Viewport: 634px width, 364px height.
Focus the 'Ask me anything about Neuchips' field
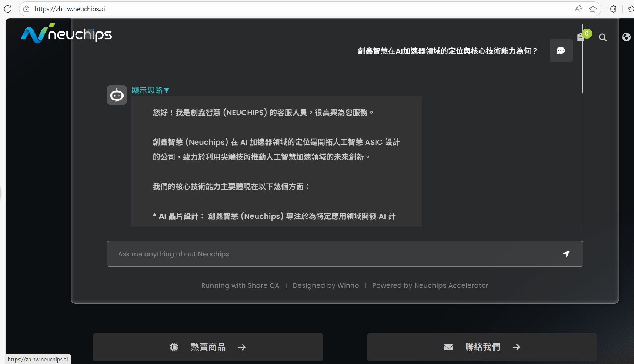point(333,254)
